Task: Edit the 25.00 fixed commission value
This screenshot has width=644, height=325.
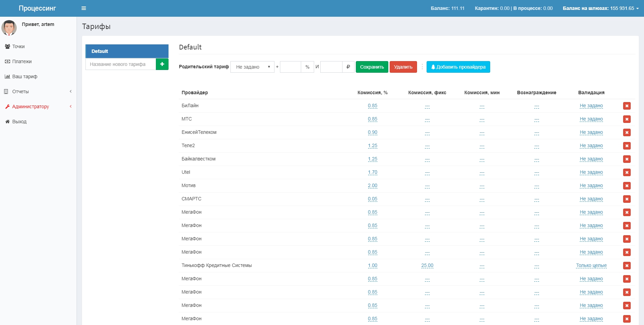Action: point(427,265)
